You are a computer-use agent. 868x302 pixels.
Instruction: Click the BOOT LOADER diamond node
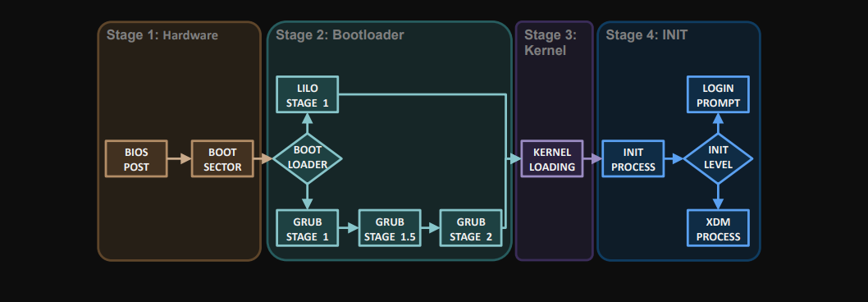(x=307, y=159)
